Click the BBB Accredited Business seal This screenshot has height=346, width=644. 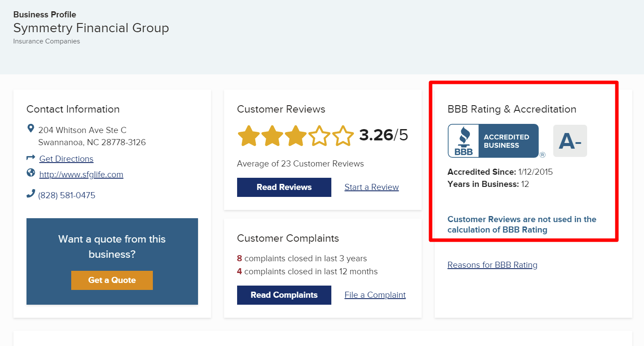point(493,141)
